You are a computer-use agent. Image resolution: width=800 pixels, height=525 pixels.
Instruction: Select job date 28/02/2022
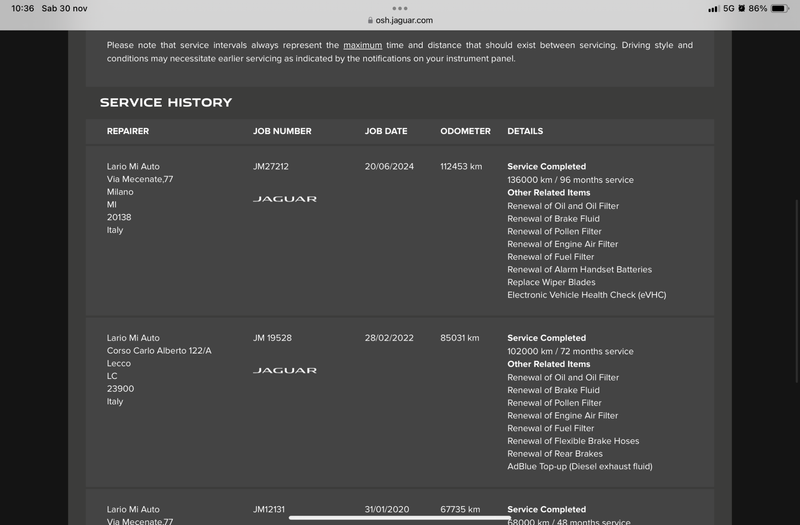[389, 338]
